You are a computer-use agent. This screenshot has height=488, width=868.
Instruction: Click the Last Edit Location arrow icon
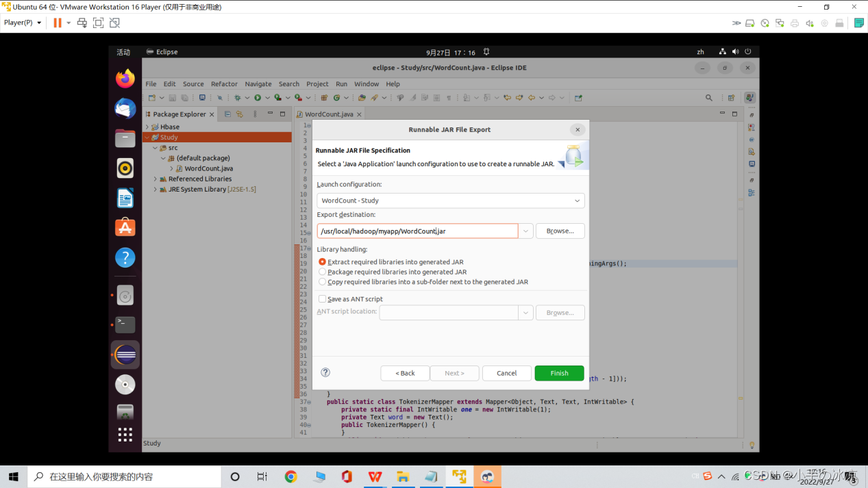[x=507, y=98]
